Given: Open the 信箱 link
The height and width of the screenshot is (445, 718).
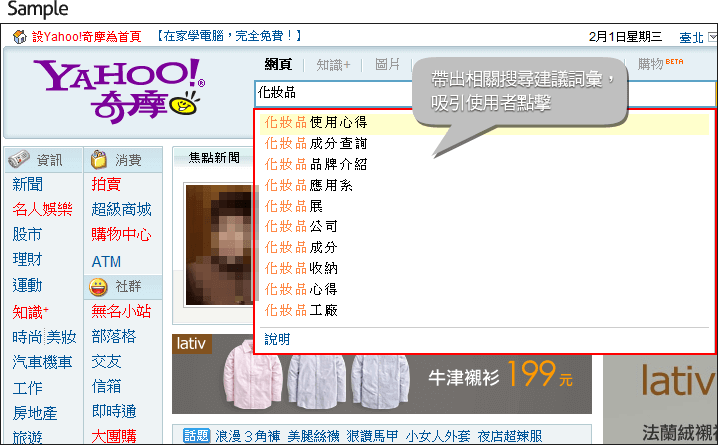Looking at the screenshot, I should pyautogui.click(x=106, y=386).
